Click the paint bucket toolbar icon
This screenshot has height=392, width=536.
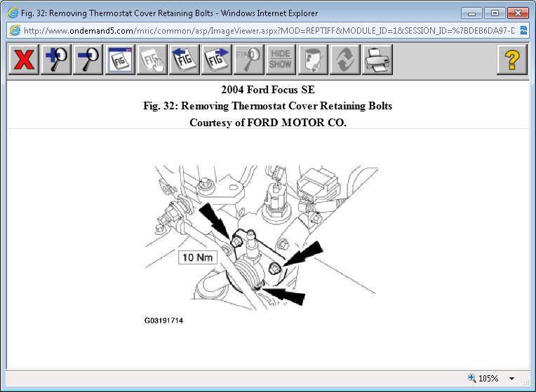313,60
